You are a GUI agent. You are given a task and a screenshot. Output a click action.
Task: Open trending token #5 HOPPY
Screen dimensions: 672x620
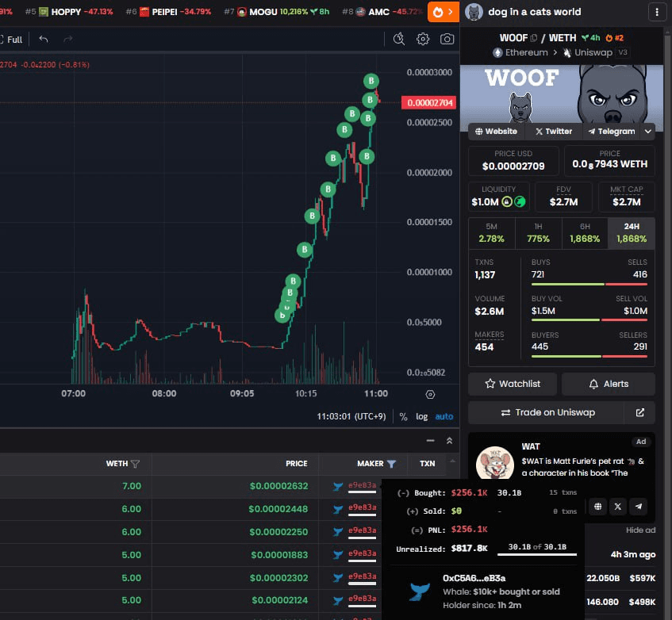[x=68, y=12]
